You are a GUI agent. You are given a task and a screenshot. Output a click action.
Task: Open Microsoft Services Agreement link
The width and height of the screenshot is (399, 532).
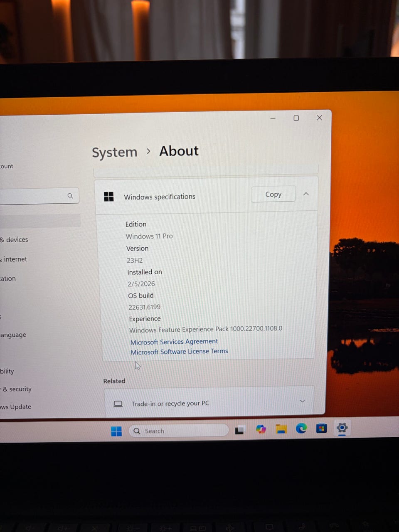click(x=174, y=342)
